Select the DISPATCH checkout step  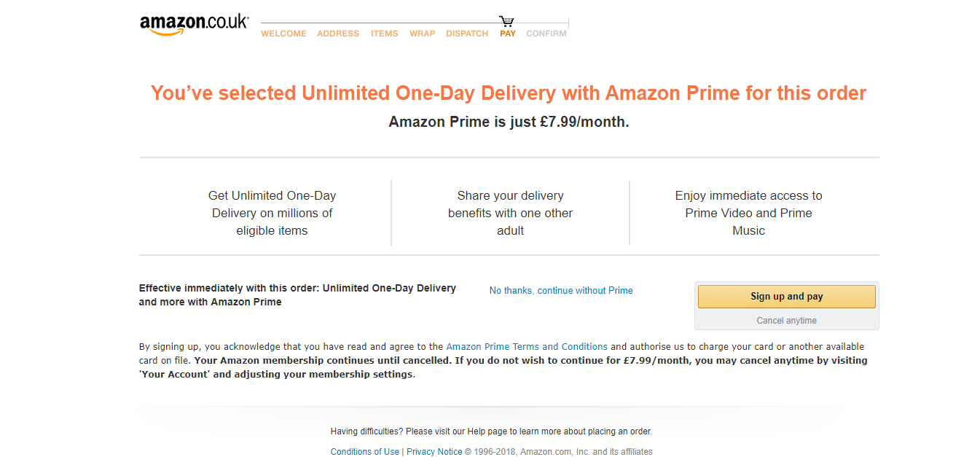466,33
